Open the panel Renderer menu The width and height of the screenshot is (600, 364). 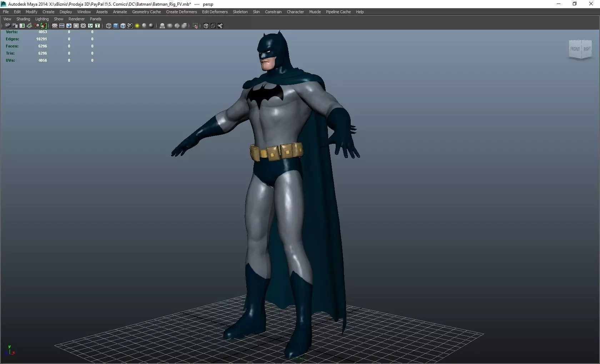point(76,19)
